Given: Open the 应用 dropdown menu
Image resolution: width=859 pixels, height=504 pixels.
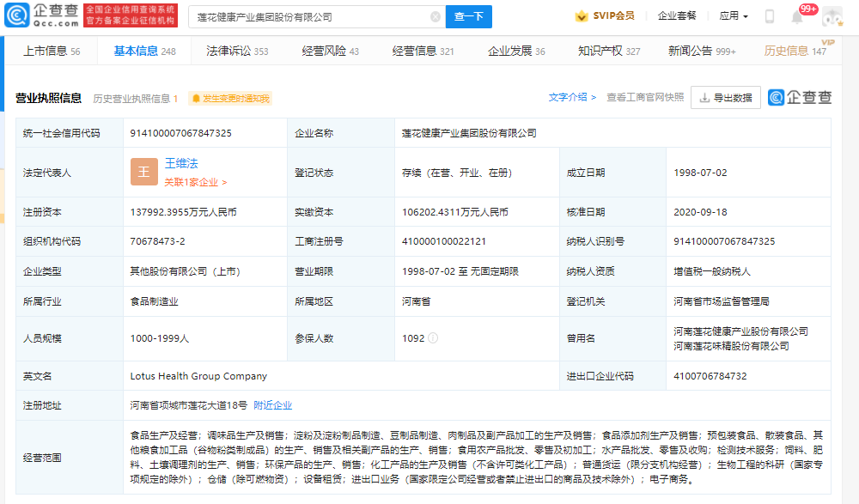Looking at the screenshot, I should (734, 16).
